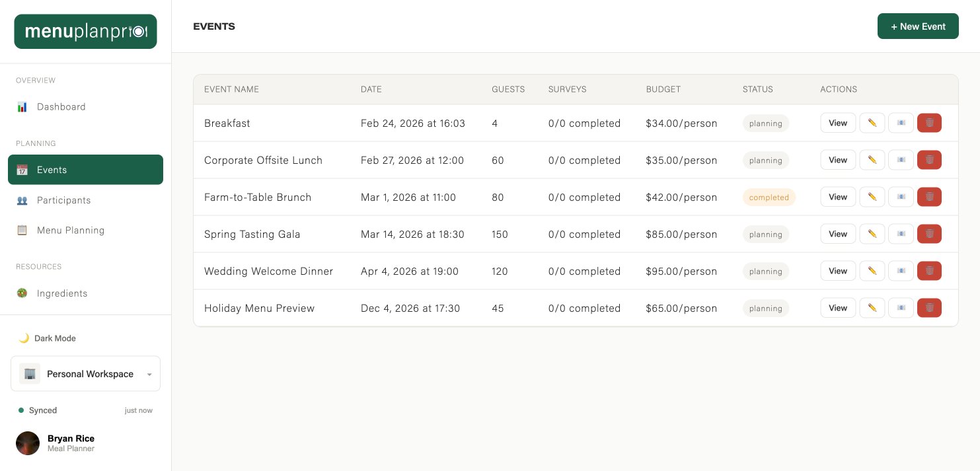980x471 pixels.
Task: View the Spring Tasting Gala event
Action: coord(838,234)
